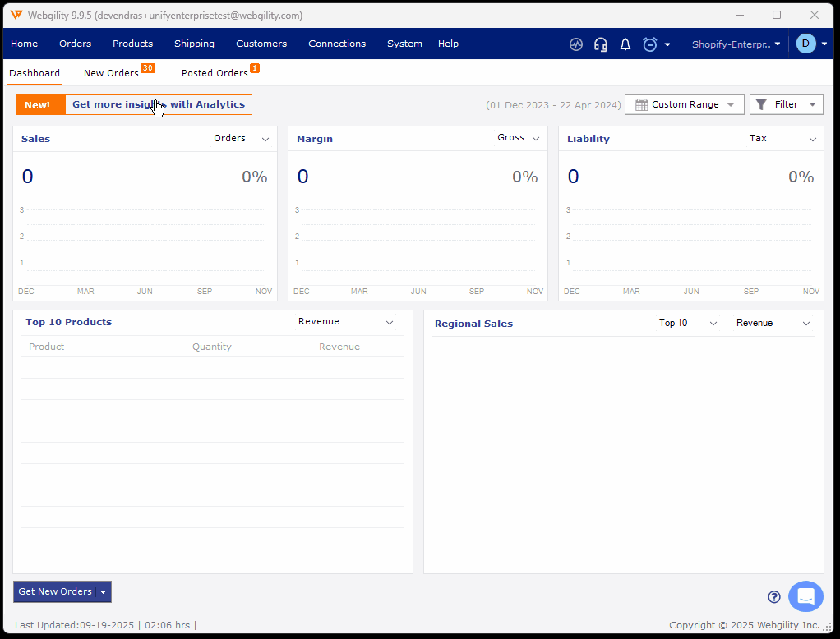The width and height of the screenshot is (840, 639).
Task: Switch to the Posted Orders tab
Action: (x=215, y=73)
